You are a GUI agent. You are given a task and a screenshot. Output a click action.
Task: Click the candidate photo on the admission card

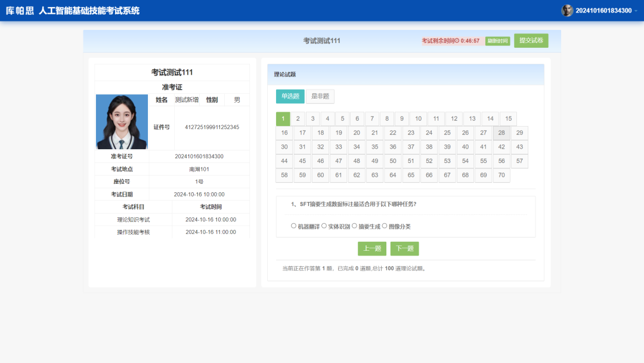coord(122,121)
